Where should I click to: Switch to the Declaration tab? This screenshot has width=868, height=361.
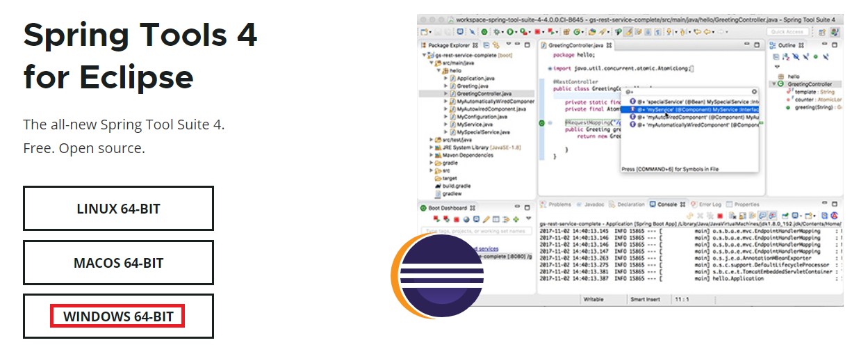tap(627, 204)
